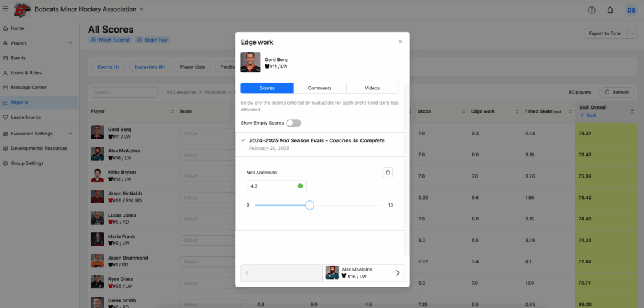Collapse the 2024-2025 Mid Season Evals section
Image resolution: width=644 pixels, height=308 pixels.
[x=243, y=140]
